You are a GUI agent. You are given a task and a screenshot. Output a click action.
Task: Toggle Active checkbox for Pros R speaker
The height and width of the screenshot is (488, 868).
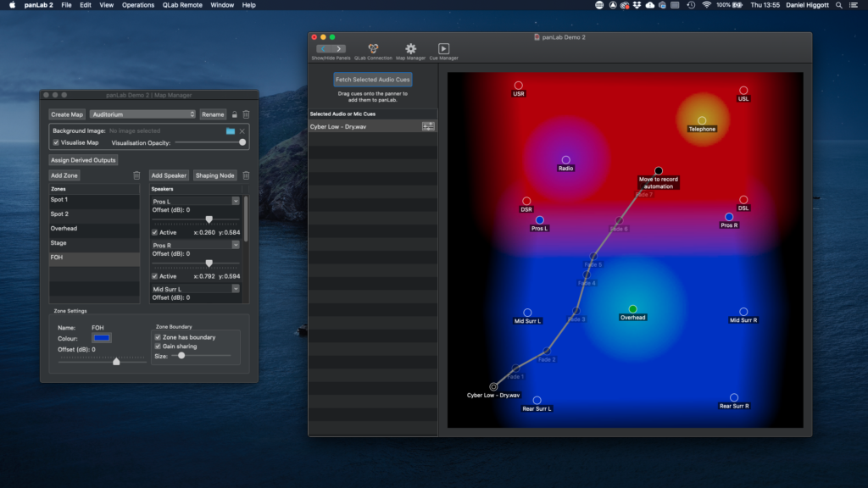click(155, 276)
